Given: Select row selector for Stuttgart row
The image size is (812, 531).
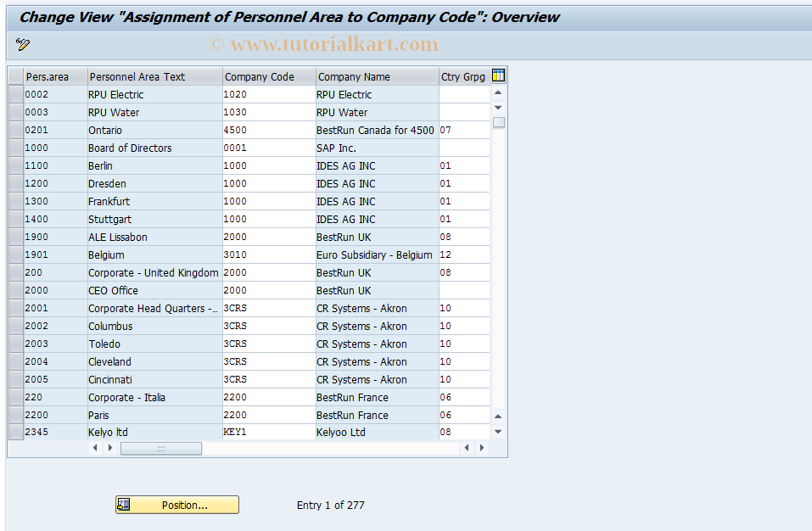Looking at the screenshot, I should coord(16,219).
